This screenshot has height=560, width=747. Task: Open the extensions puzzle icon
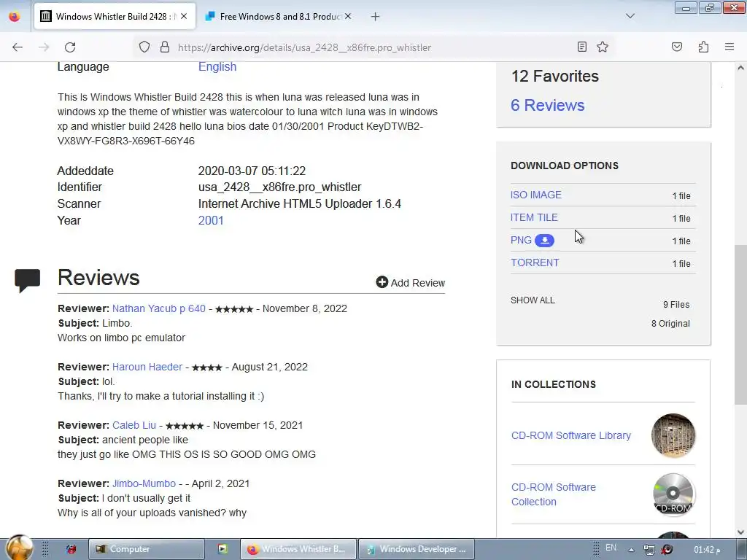click(x=703, y=47)
